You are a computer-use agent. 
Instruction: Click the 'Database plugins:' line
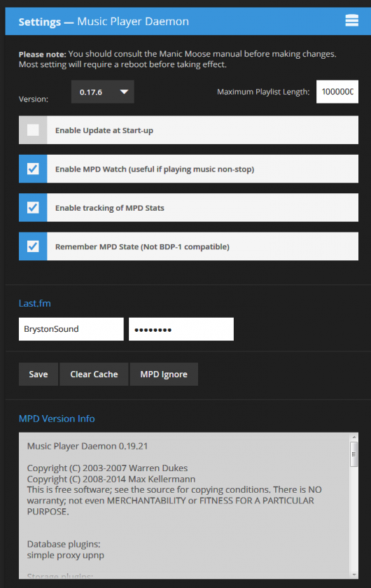(x=64, y=544)
